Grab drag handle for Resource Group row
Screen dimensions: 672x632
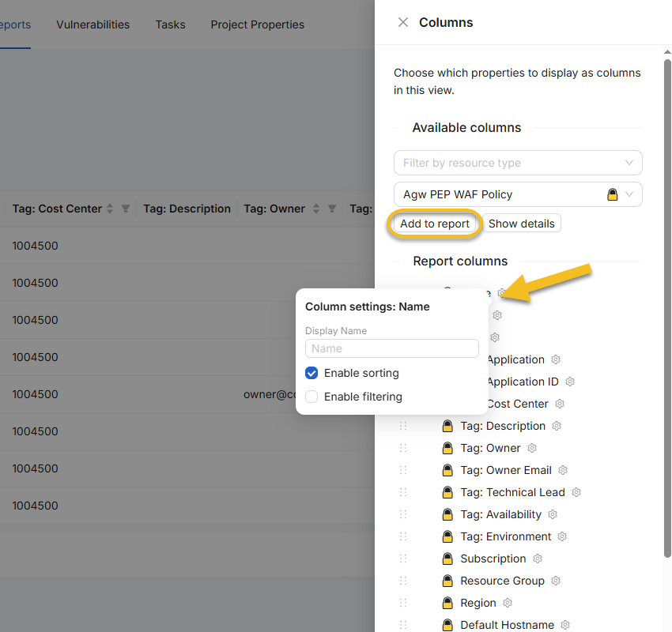pos(403,581)
